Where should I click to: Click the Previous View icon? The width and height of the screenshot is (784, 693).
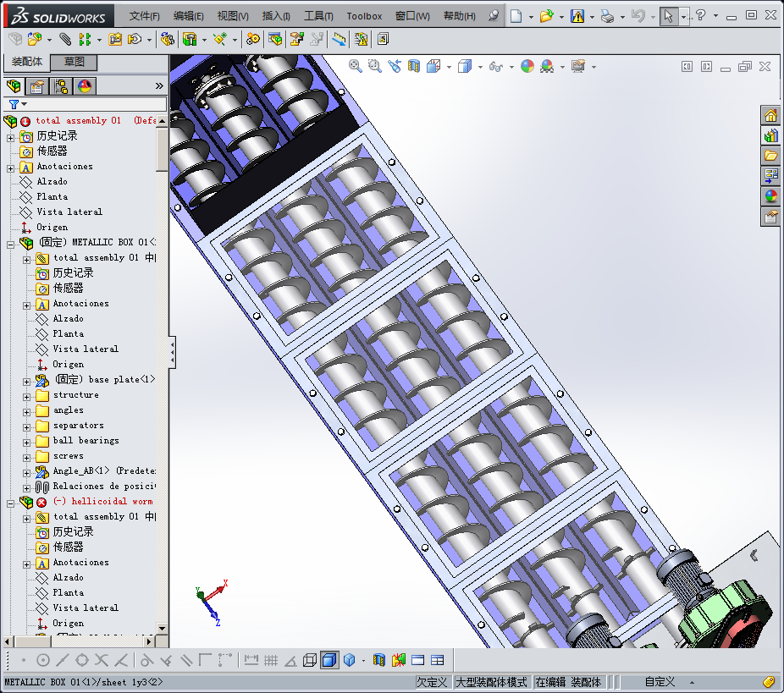tap(395, 66)
